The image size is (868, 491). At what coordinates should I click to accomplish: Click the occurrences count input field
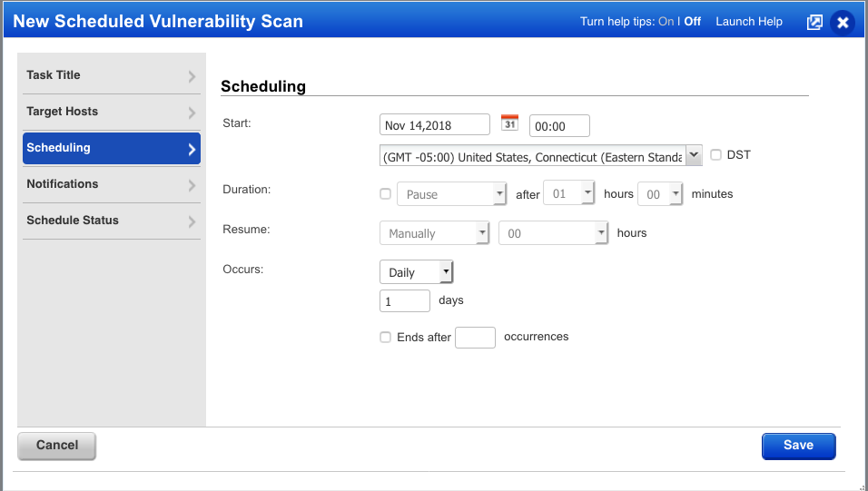tap(475, 337)
